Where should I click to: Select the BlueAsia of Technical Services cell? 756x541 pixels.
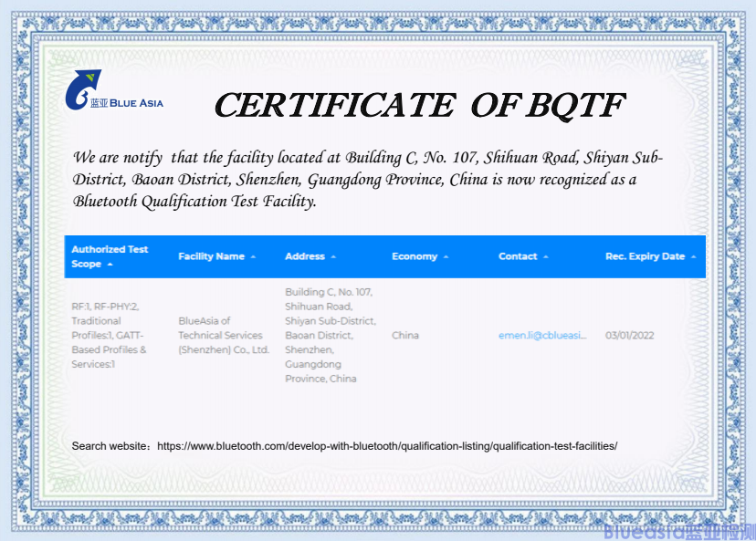coord(224,335)
